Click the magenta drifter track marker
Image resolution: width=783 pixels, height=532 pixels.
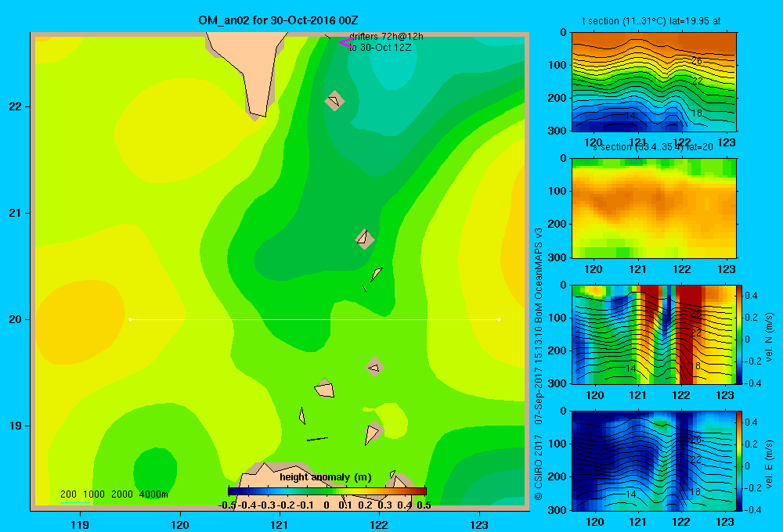[x=346, y=43]
